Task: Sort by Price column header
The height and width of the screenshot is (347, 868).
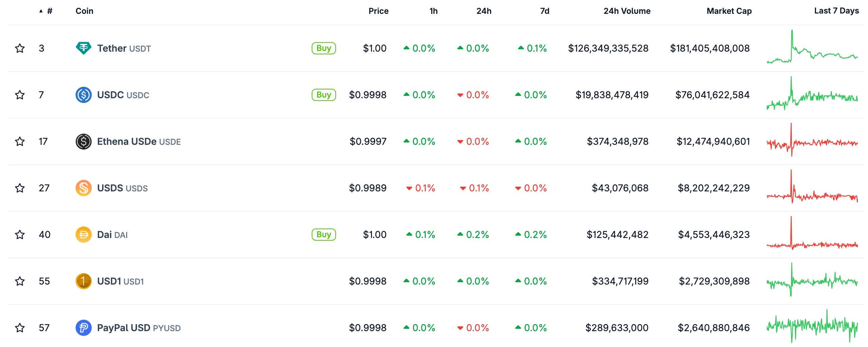Action: pos(378,11)
